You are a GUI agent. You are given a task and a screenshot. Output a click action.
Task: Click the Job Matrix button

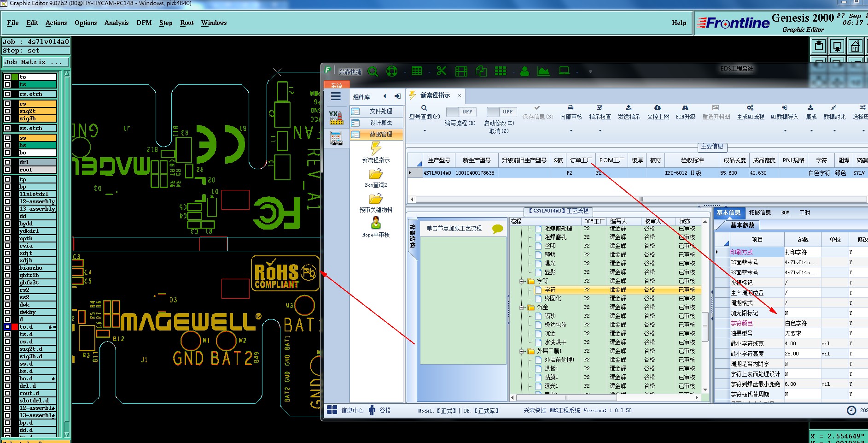coord(36,62)
